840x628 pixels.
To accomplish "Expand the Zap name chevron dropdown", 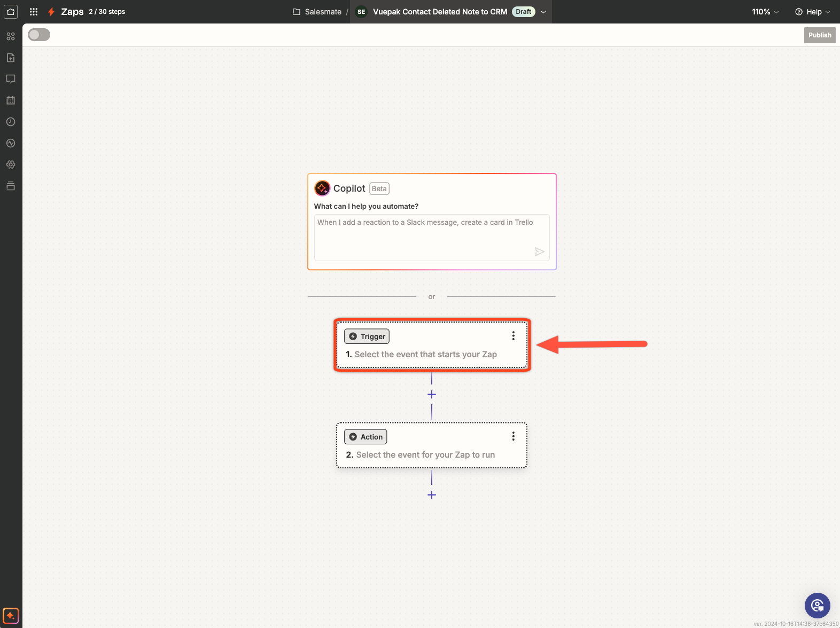I will [543, 12].
